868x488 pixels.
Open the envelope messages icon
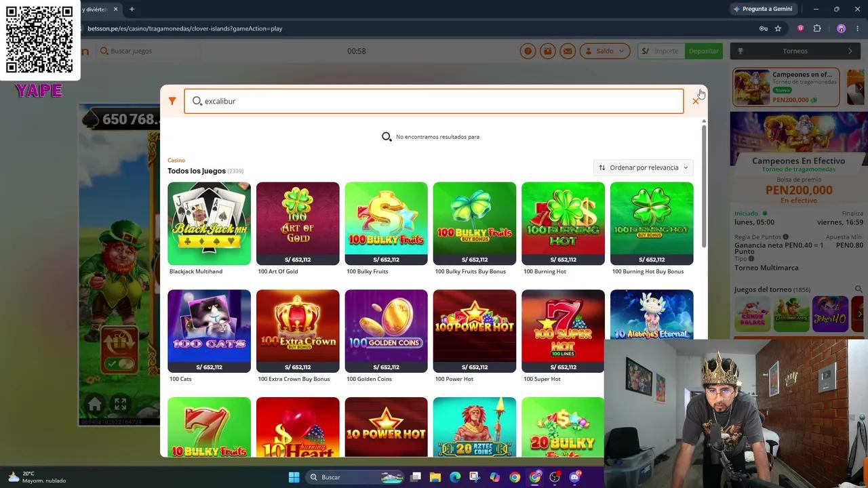pyautogui.click(x=568, y=51)
